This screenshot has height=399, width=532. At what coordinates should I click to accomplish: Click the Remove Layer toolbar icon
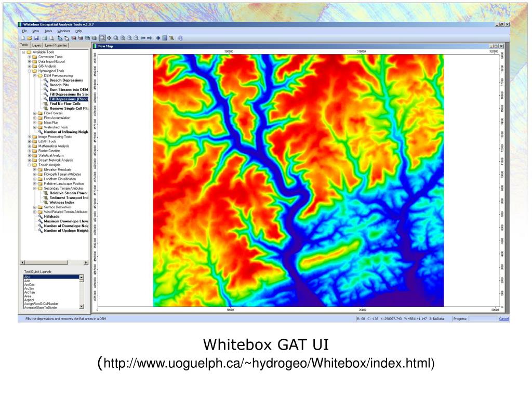coord(67,38)
